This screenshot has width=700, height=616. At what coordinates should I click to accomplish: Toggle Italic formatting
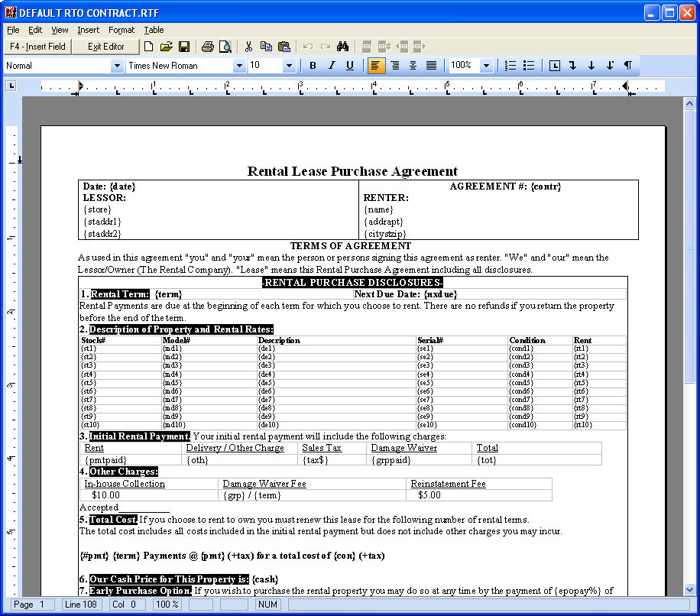[x=331, y=66]
